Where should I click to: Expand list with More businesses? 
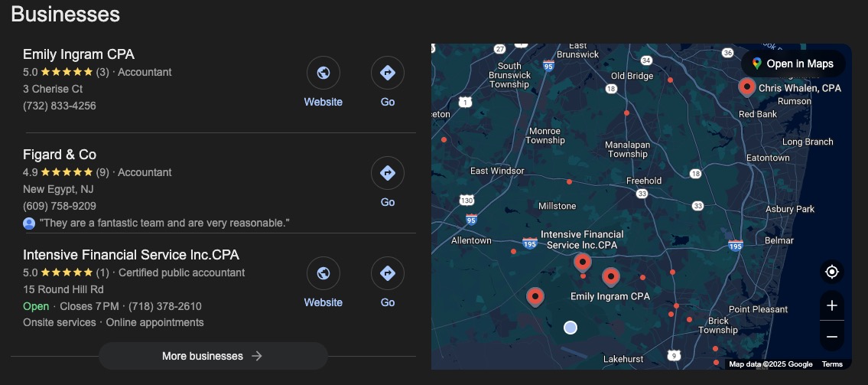pos(213,356)
